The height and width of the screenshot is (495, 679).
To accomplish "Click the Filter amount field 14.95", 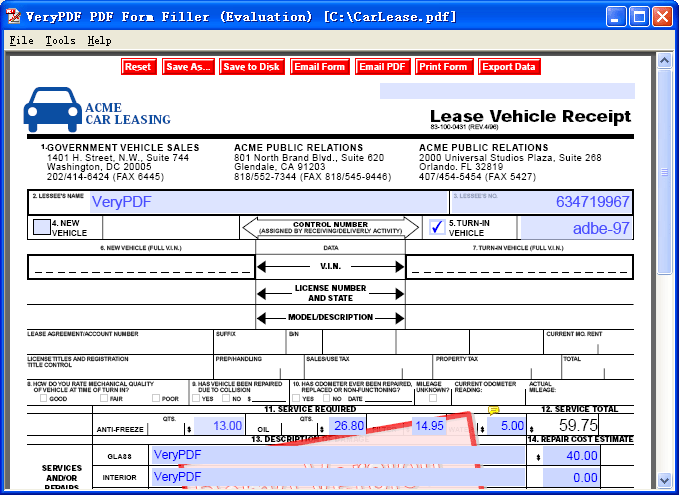I will pos(428,426).
